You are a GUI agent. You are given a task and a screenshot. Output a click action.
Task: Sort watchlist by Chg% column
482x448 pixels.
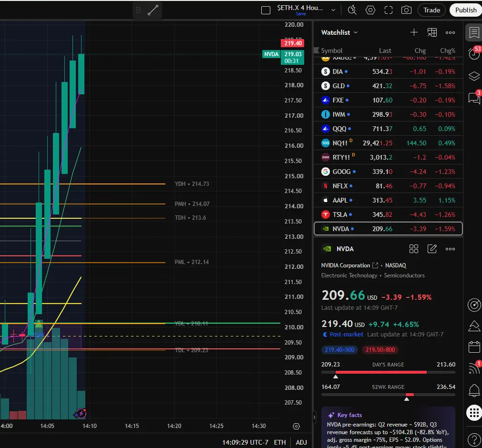[x=448, y=51]
